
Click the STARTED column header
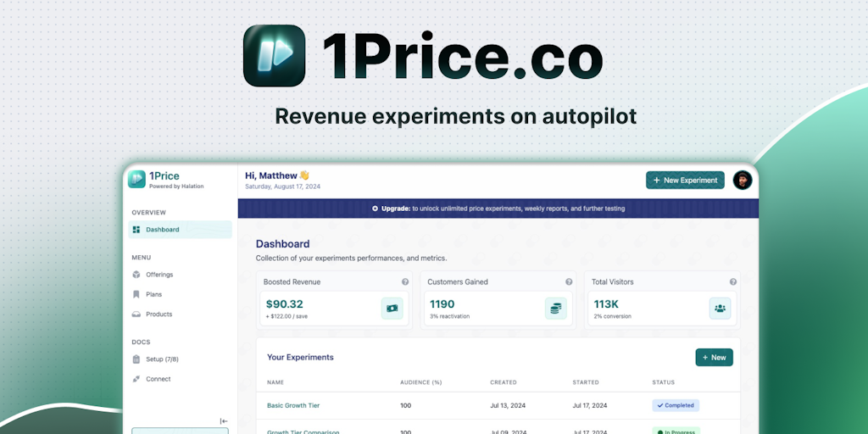[586, 382]
